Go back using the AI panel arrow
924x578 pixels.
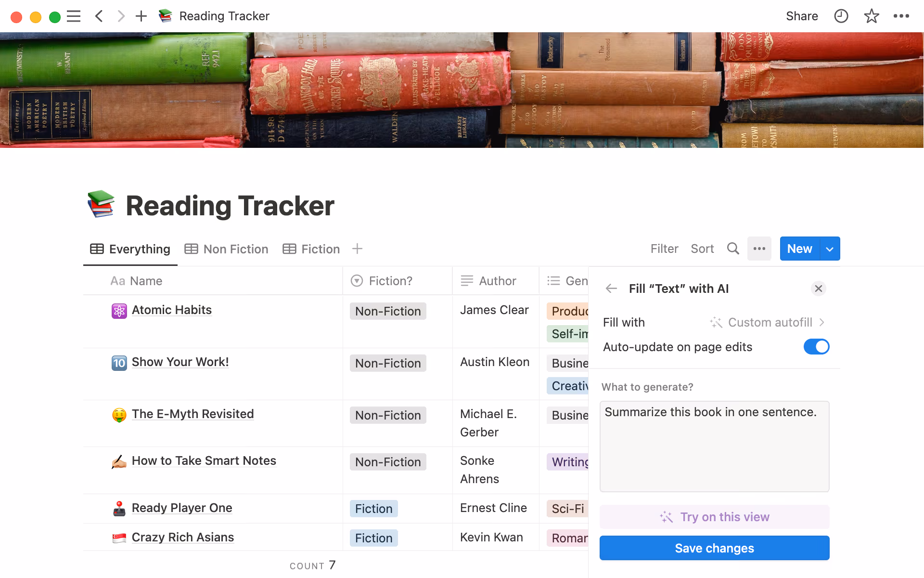[x=611, y=289]
